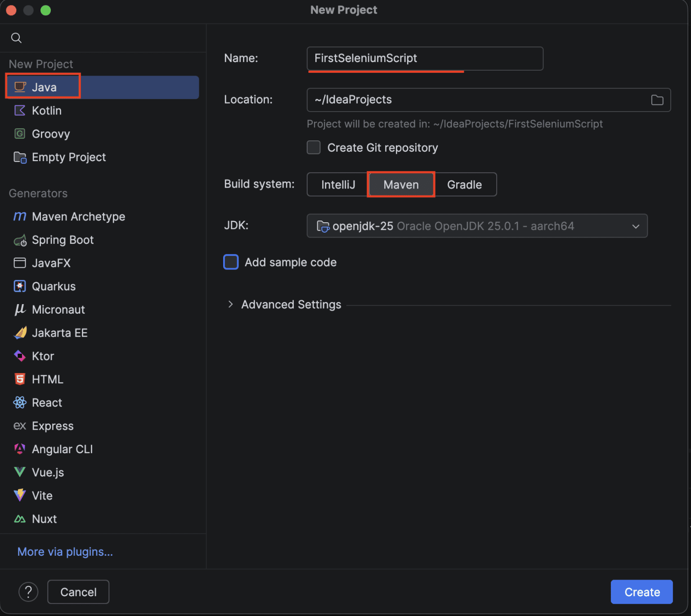Select the Quarkus generator icon
The image size is (691, 616).
point(20,286)
